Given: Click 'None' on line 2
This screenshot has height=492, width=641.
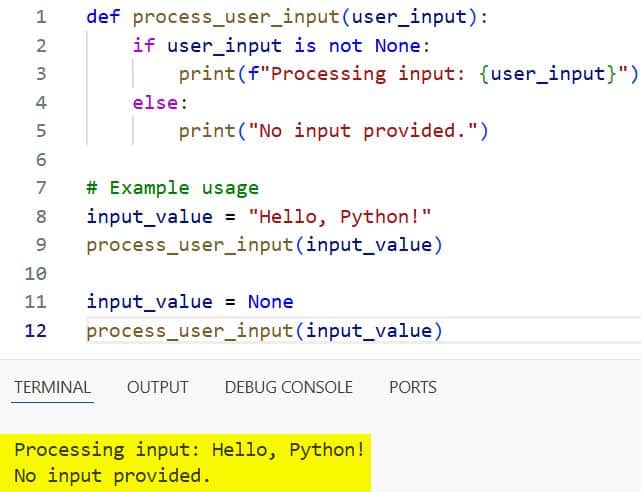Looking at the screenshot, I should [x=398, y=46].
